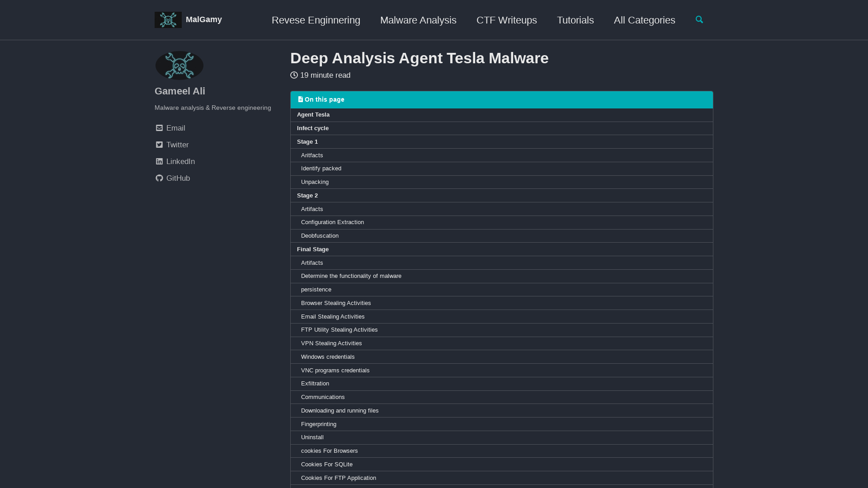Click the Twitter bird icon

[x=159, y=145]
